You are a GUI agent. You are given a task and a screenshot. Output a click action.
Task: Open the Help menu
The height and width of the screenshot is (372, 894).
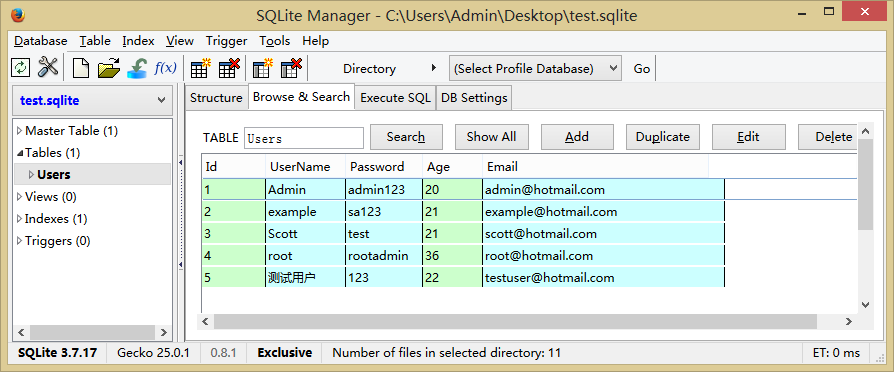(315, 41)
